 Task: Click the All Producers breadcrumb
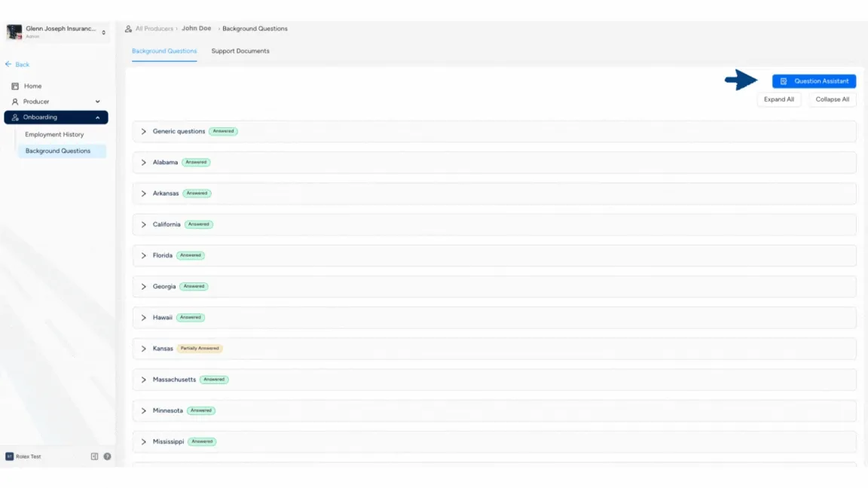(x=154, y=29)
